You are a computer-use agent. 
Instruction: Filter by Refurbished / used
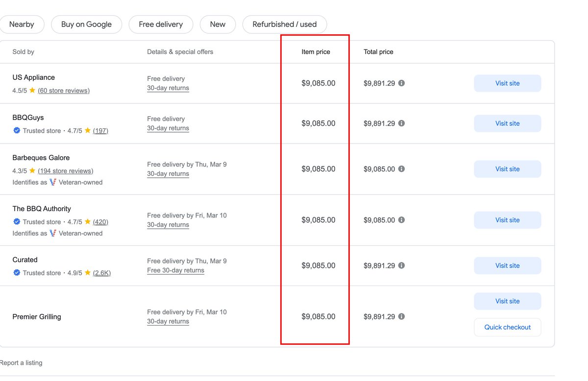[x=285, y=24]
